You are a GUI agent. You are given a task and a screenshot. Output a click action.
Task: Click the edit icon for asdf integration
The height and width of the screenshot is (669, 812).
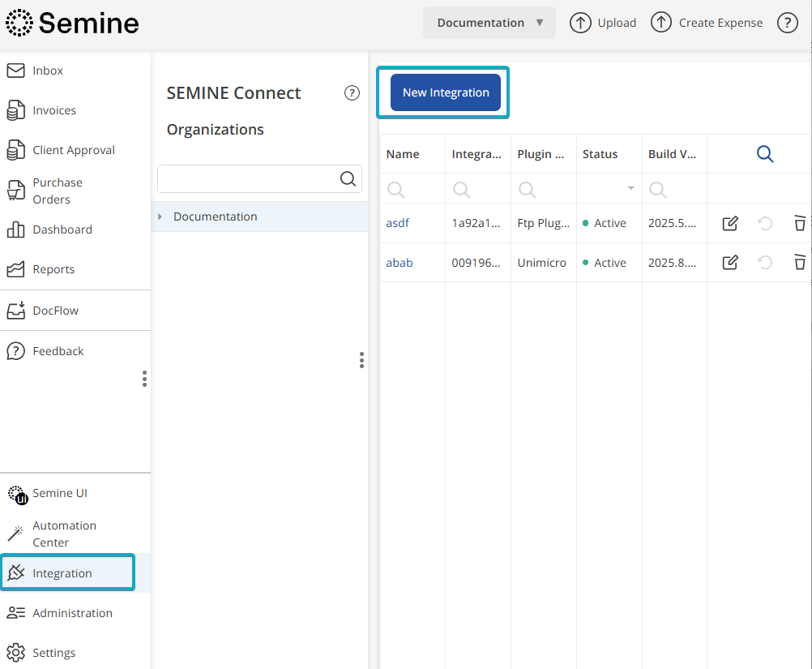pos(730,223)
